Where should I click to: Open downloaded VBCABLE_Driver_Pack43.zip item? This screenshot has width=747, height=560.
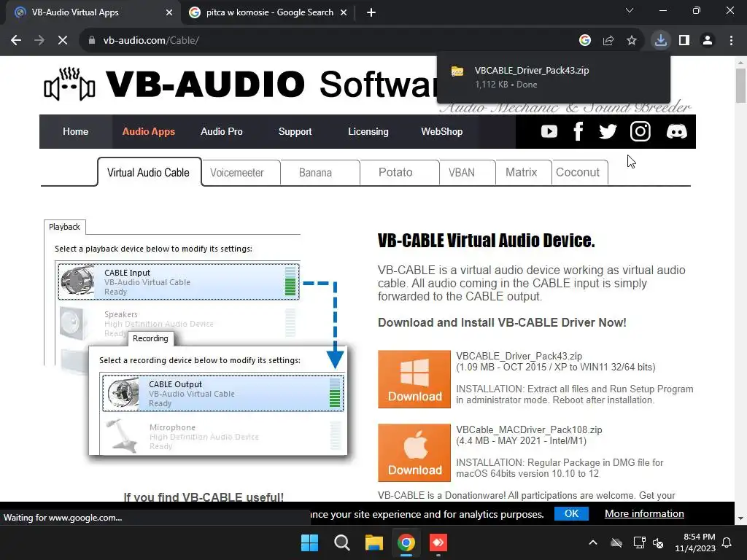click(x=554, y=77)
